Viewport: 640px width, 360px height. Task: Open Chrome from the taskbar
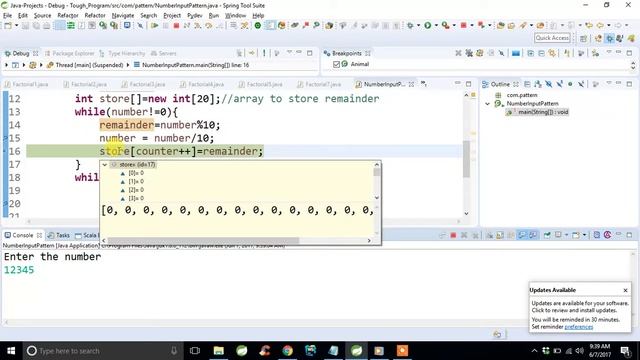coord(287,351)
